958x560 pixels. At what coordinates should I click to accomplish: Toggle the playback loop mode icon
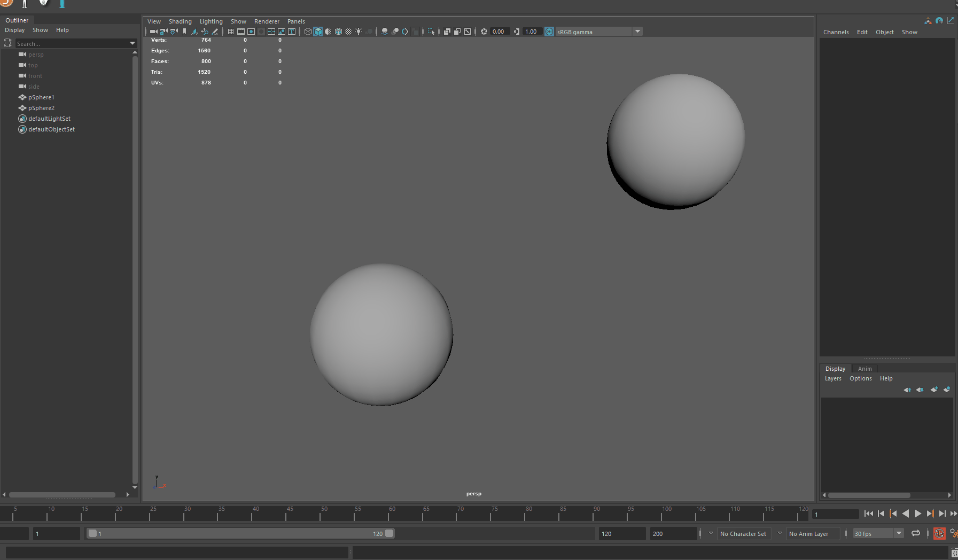click(916, 533)
